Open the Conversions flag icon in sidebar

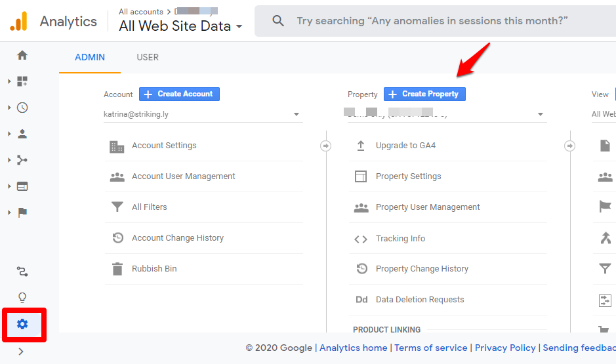click(22, 212)
